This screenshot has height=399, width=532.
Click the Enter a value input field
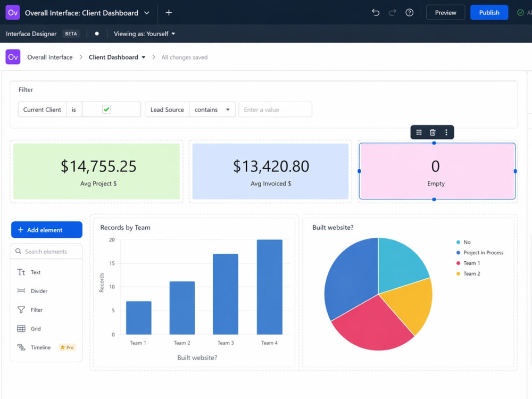275,110
